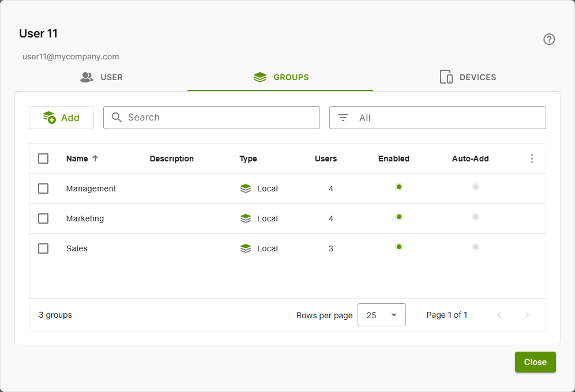
Task: Check the Sales group checkbox
Action: [43, 248]
